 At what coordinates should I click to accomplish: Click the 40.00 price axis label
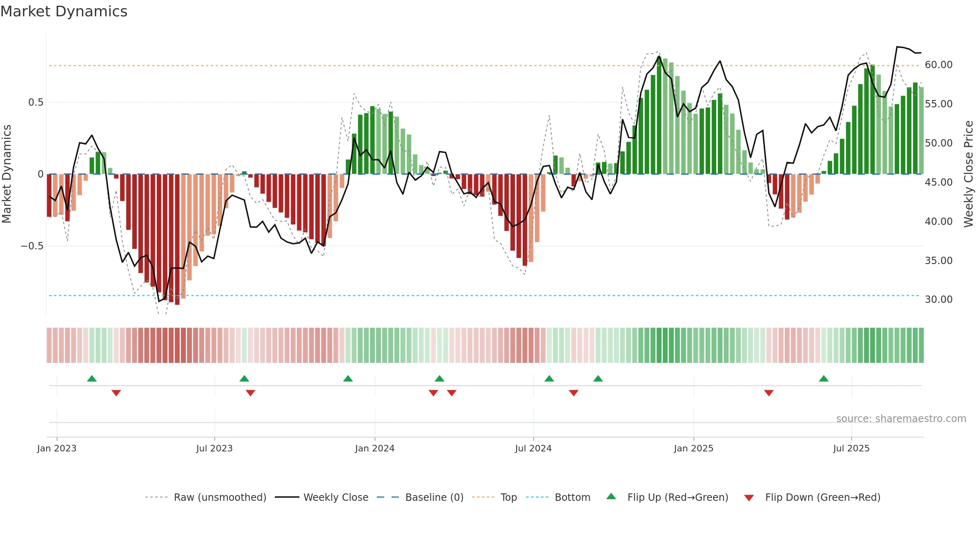(x=939, y=221)
